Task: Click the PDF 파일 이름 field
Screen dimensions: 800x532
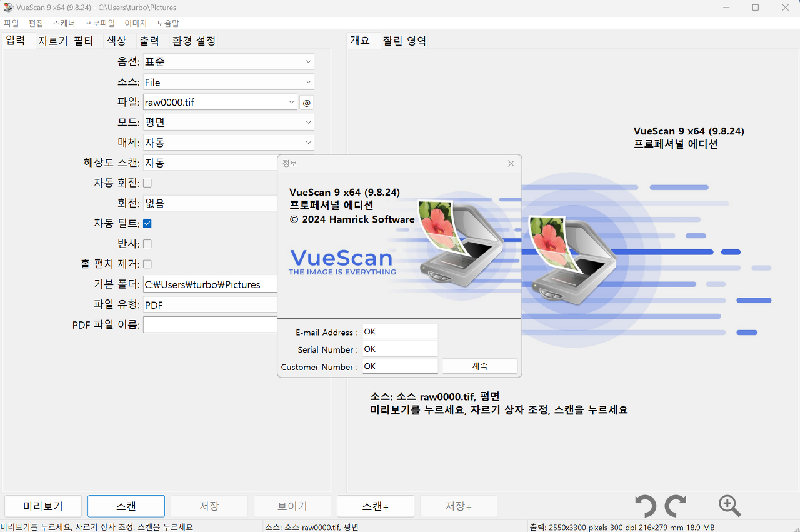Action: 210,325
